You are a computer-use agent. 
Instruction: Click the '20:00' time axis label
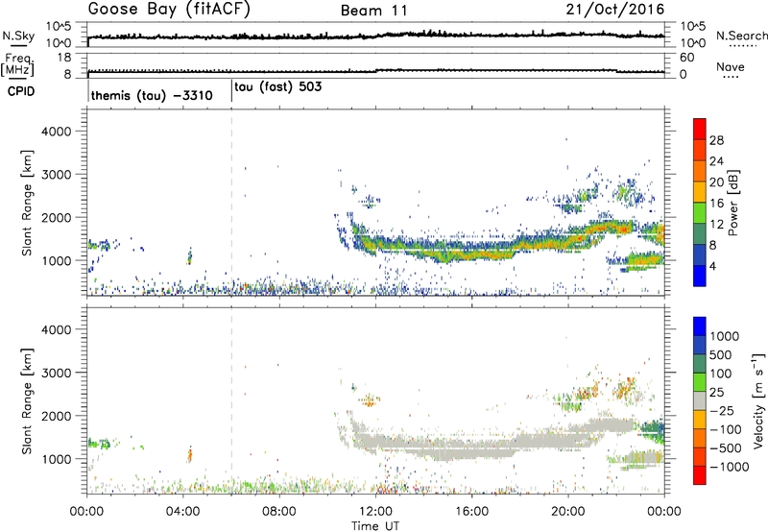pos(568,512)
